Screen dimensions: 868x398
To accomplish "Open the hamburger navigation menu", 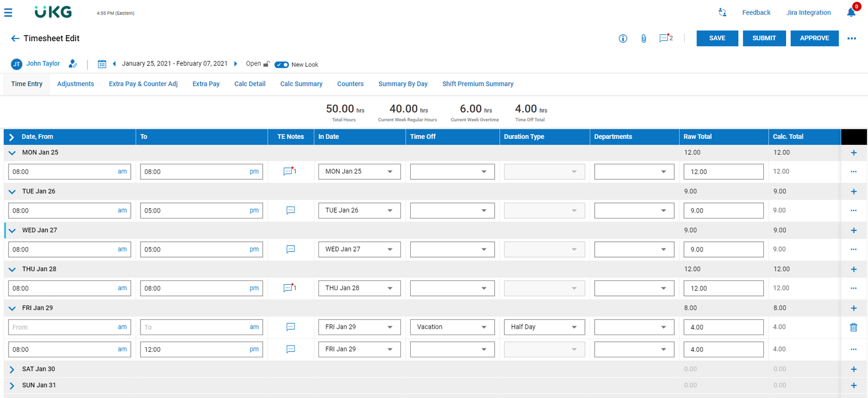I will [x=8, y=12].
